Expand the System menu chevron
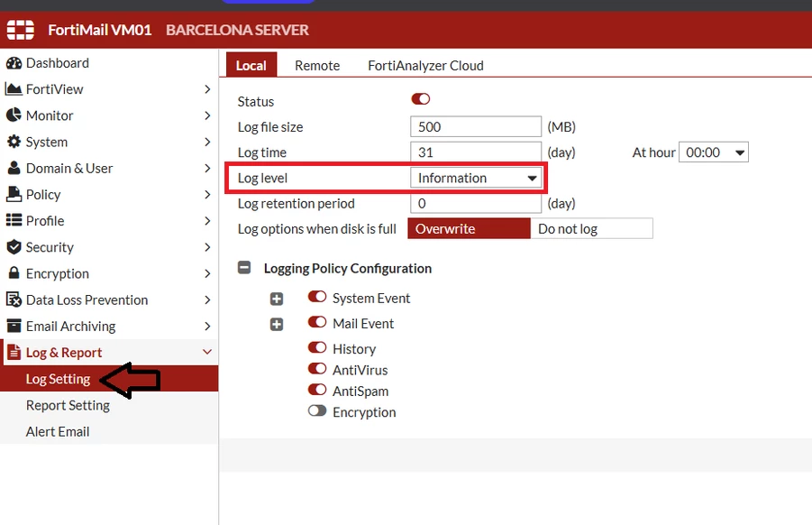 click(x=207, y=142)
